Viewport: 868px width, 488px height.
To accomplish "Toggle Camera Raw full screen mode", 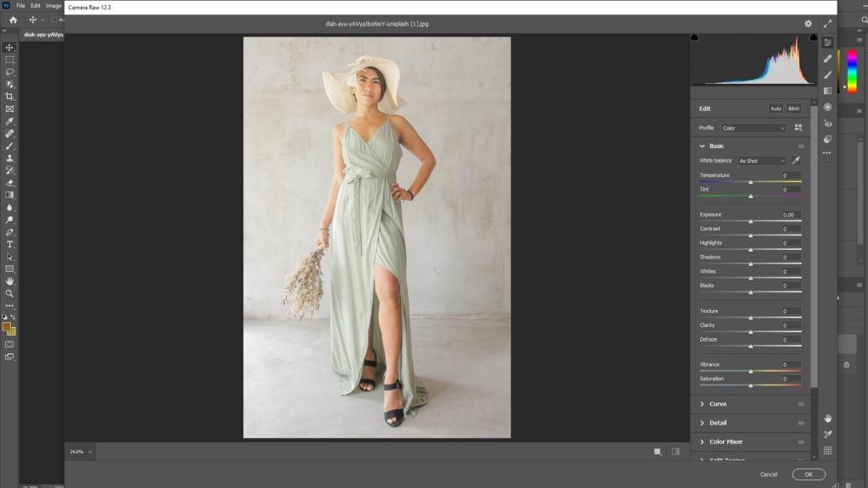I will (x=827, y=24).
